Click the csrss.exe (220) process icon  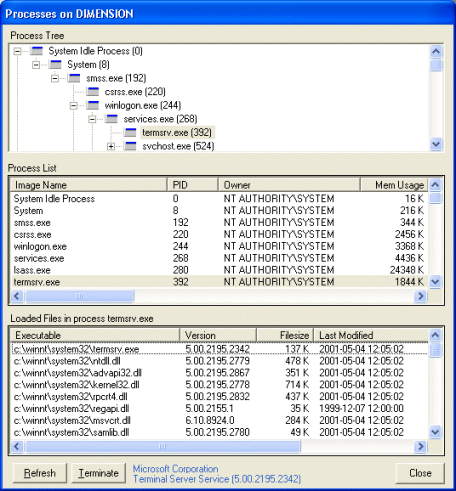coord(93,92)
